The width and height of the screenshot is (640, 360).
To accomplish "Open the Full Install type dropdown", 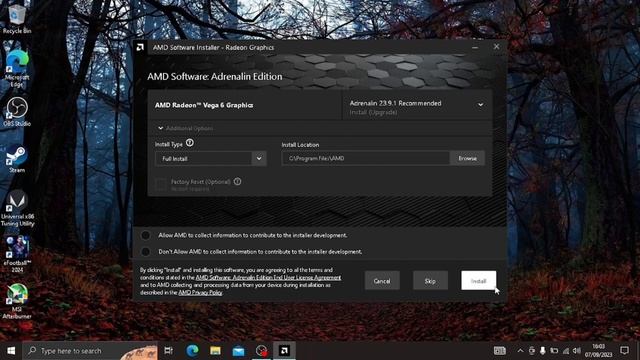I will tap(211, 158).
